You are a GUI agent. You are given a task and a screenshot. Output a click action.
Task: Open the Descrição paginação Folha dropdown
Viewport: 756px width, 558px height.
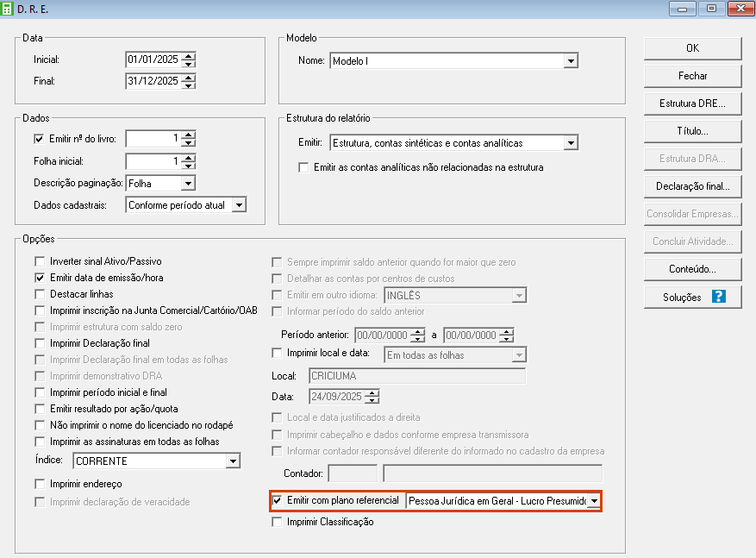(187, 183)
